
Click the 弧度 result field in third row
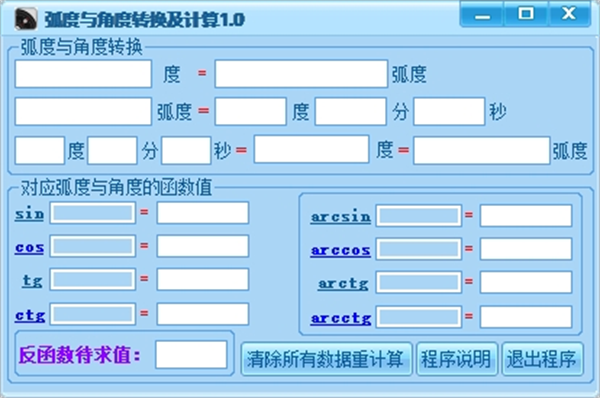482,150
